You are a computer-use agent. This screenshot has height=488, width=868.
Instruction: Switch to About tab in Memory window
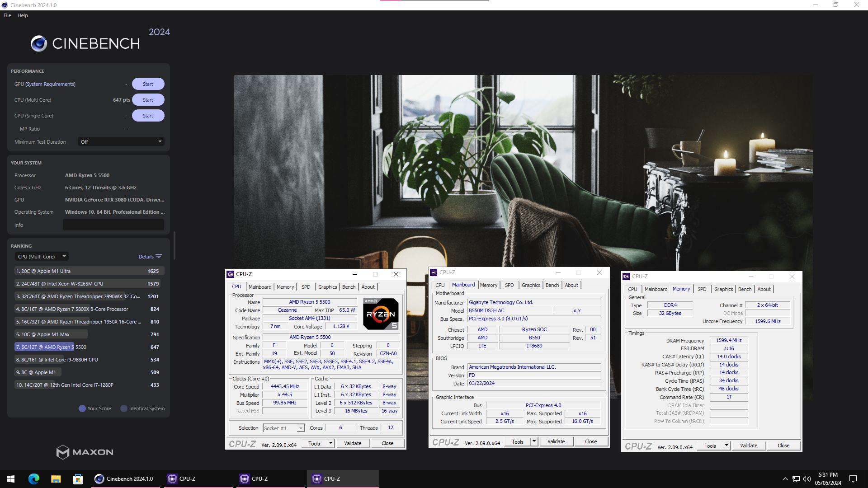pos(764,289)
